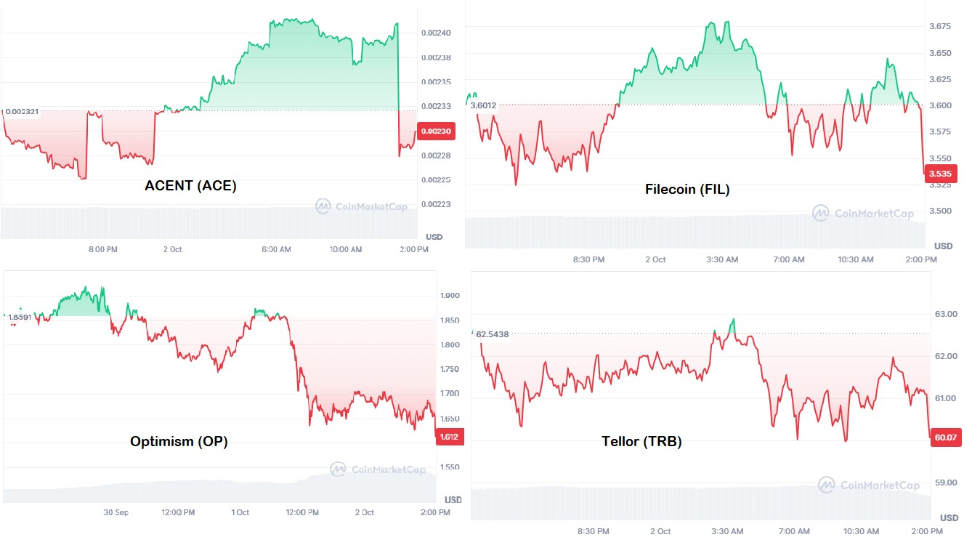Click CoinMarketCap logo icon on Tellor chart

tap(826, 485)
